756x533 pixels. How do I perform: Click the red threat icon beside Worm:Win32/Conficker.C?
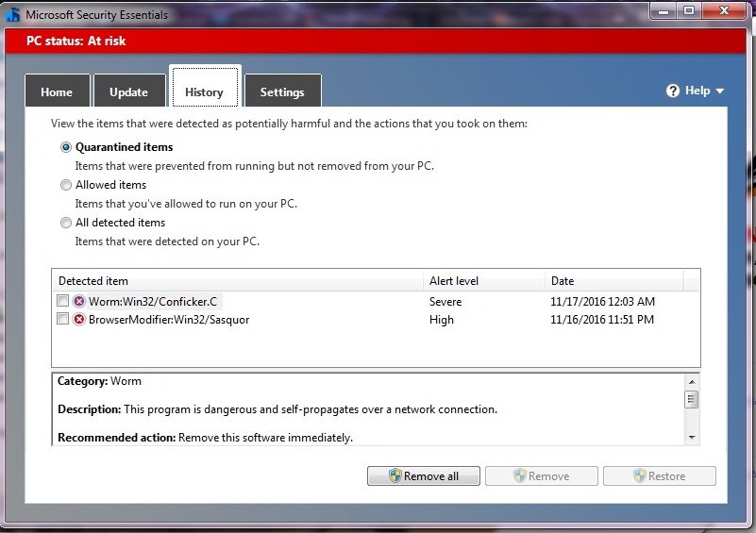[x=79, y=302]
